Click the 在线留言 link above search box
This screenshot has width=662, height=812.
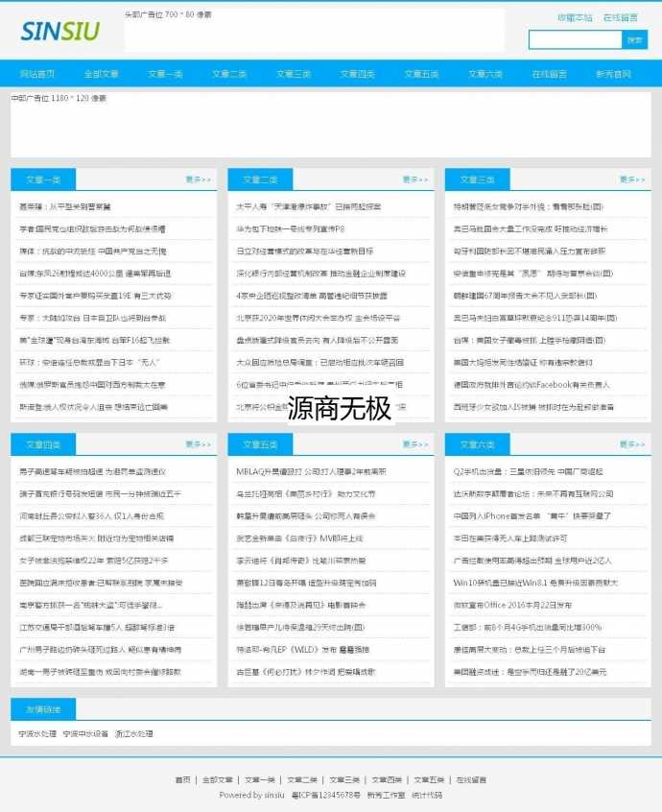tap(620, 17)
